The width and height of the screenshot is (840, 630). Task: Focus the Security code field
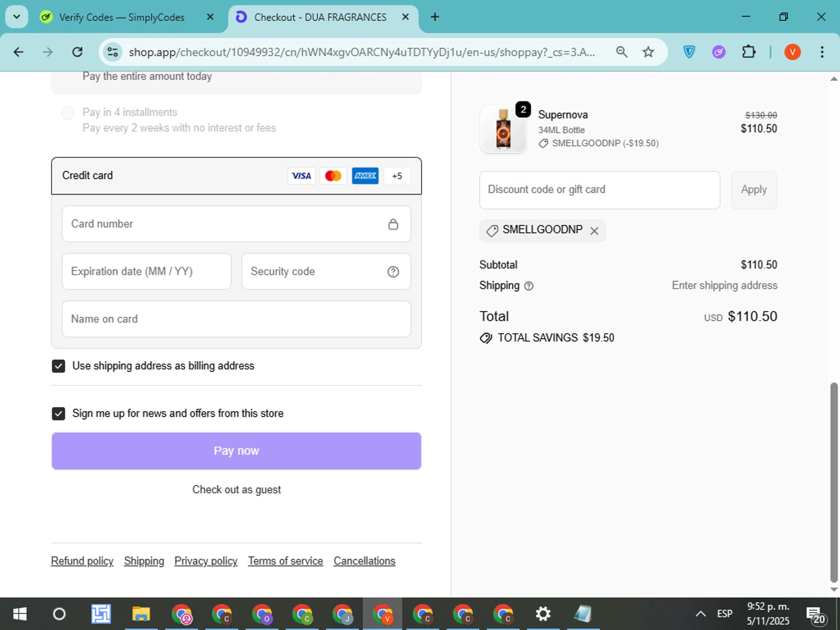pos(326,272)
